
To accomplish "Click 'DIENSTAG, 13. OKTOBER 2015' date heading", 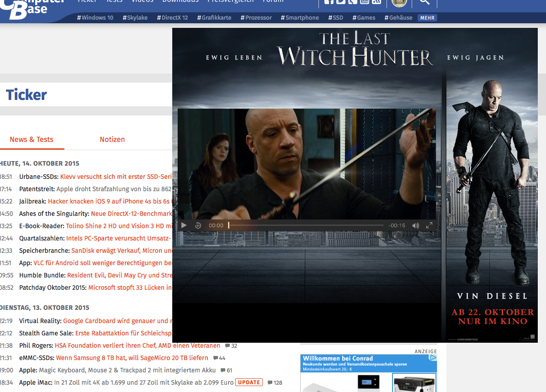I will pyautogui.click(x=45, y=308).
